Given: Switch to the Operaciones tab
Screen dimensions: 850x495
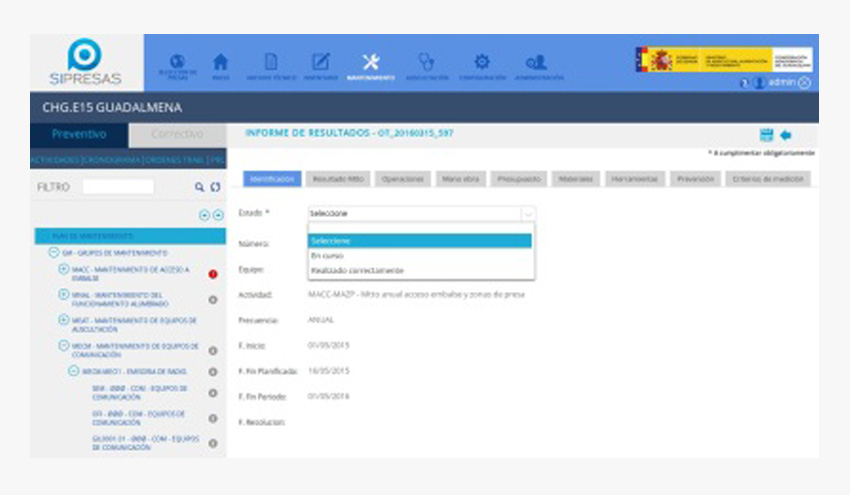Looking at the screenshot, I should [x=403, y=178].
